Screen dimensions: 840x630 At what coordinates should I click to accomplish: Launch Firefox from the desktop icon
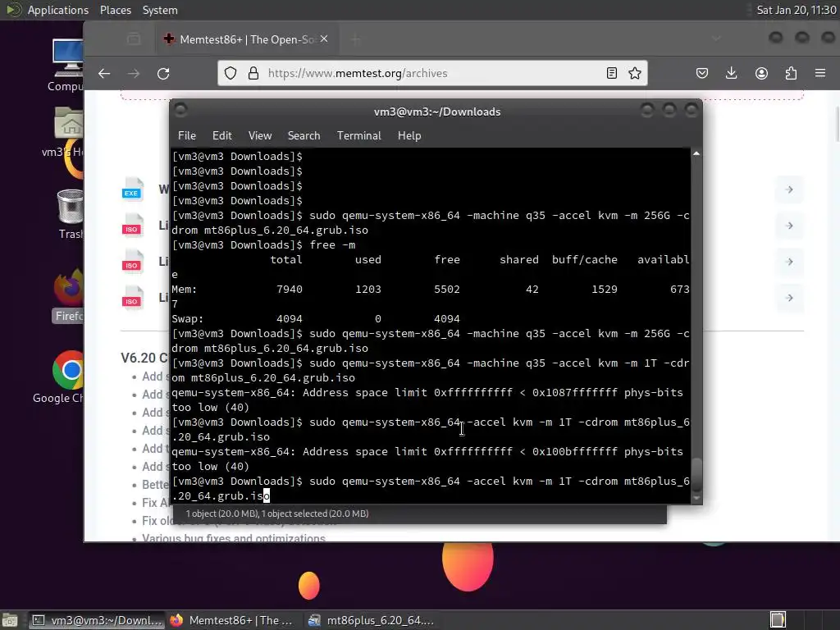coord(69,295)
